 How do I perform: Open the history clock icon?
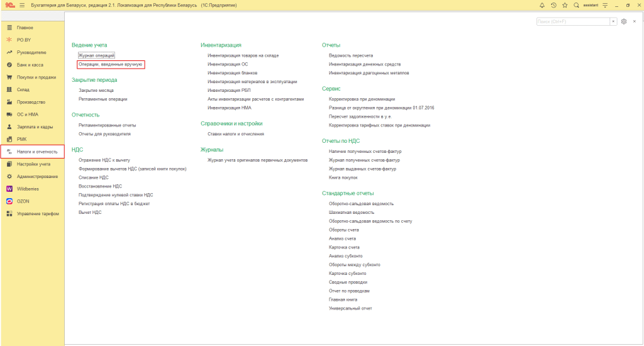(553, 5)
